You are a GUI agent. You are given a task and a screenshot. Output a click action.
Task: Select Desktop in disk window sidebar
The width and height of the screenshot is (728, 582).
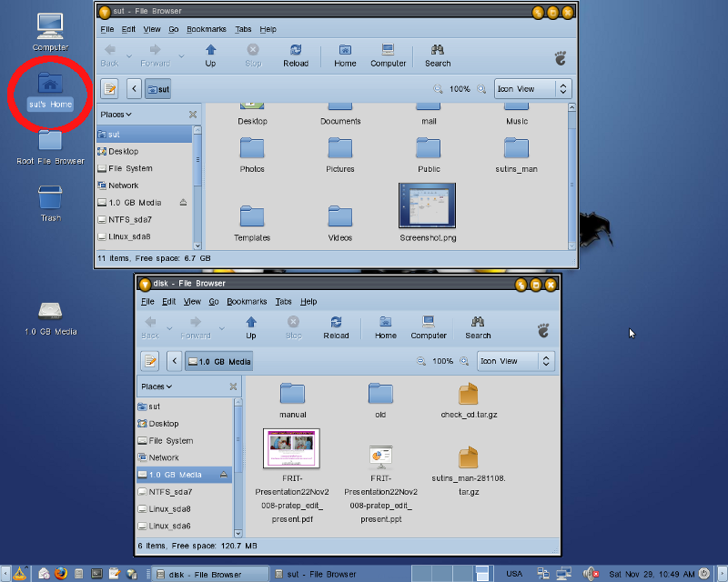tap(185, 424)
